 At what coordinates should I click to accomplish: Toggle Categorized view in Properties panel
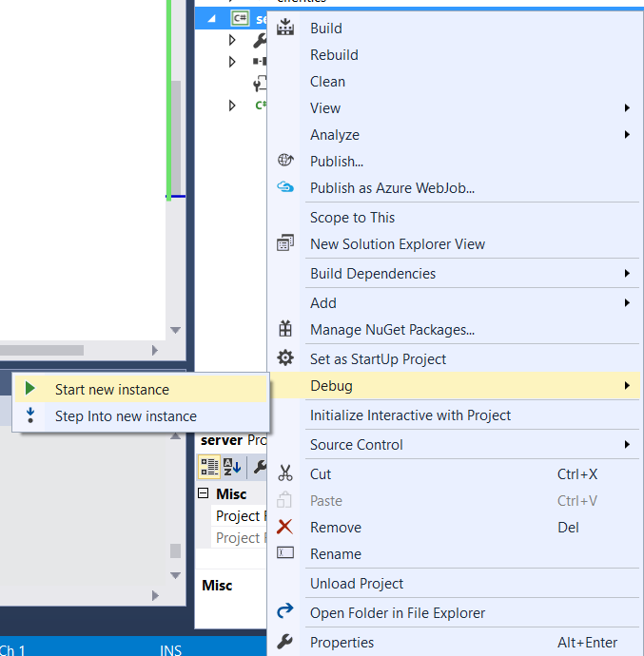tap(209, 467)
